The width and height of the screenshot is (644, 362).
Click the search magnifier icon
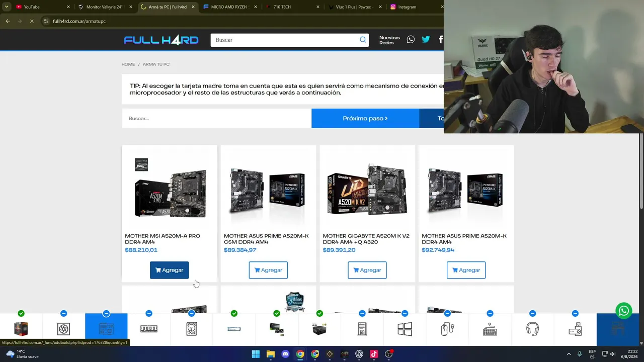[363, 40]
